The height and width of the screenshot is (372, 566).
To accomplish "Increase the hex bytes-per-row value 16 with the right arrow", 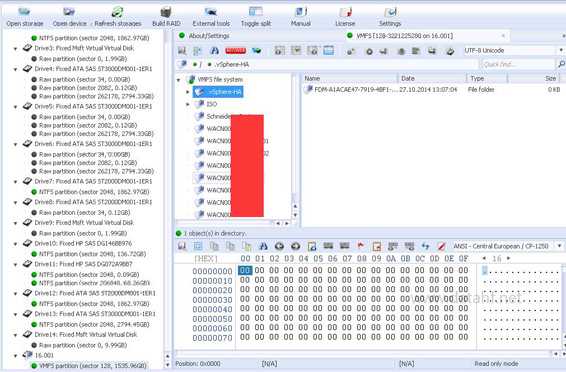I will point(509,258).
